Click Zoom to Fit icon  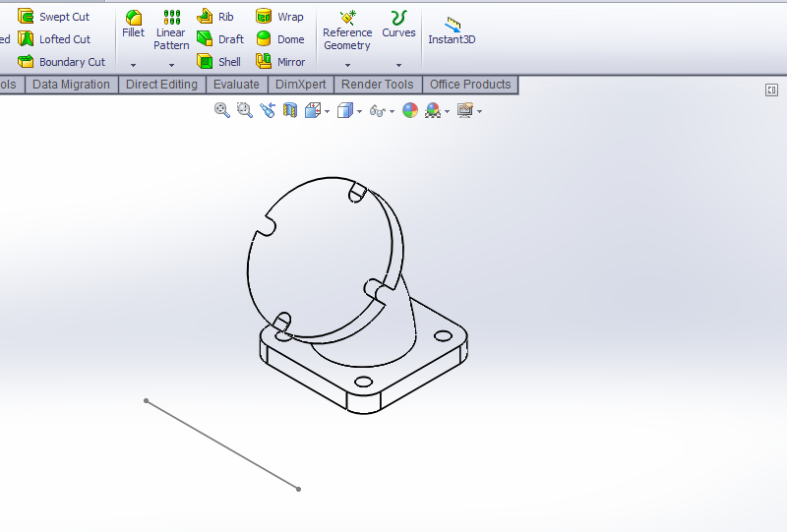pyautogui.click(x=222, y=110)
